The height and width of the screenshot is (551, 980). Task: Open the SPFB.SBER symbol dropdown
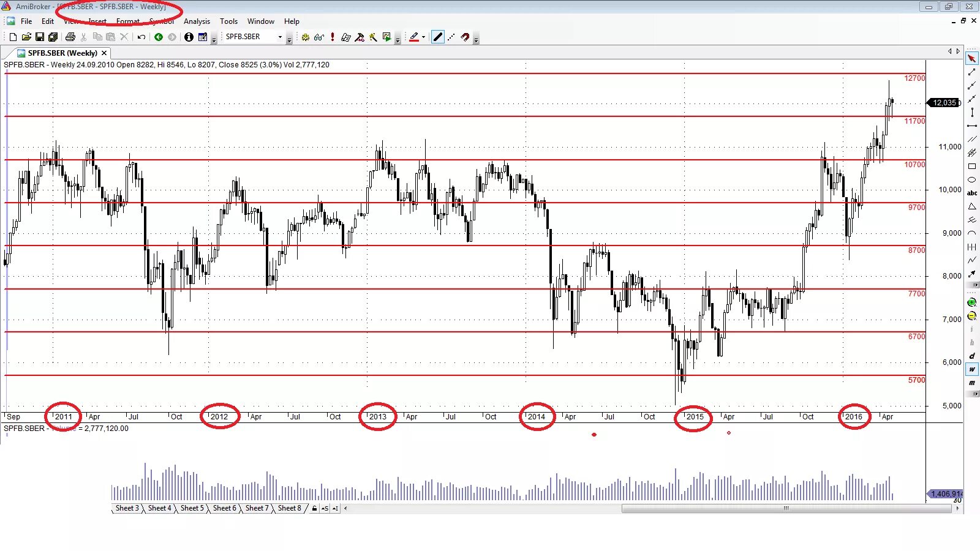(x=280, y=37)
